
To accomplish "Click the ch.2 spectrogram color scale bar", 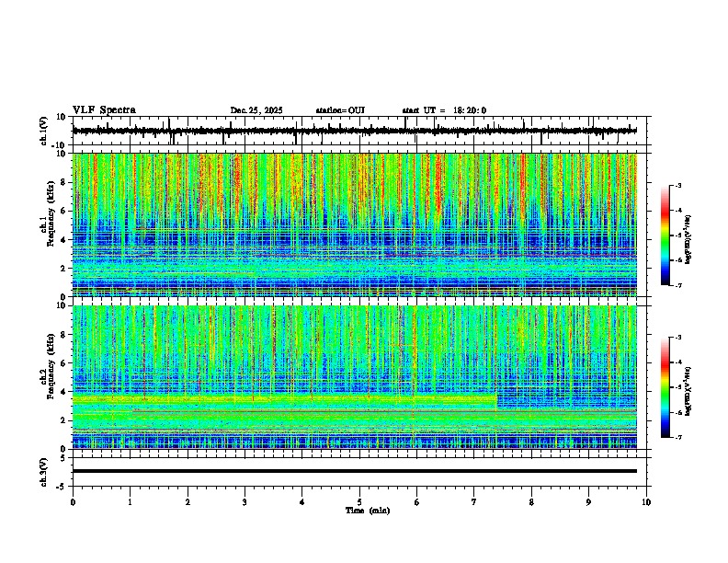I will 665,387.
